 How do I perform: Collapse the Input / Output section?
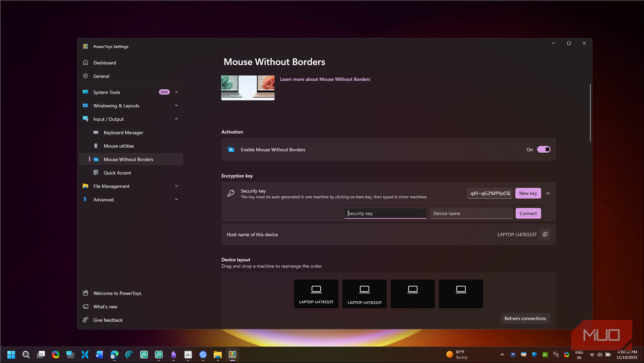tap(177, 119)
